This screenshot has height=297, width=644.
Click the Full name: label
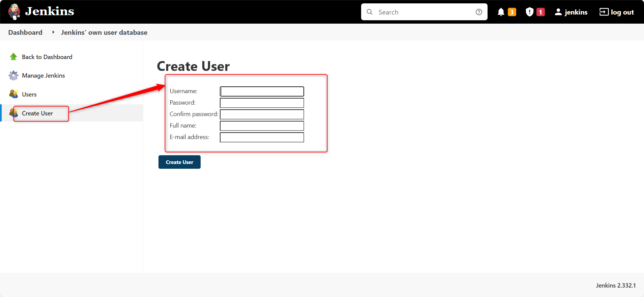point(183,126)
